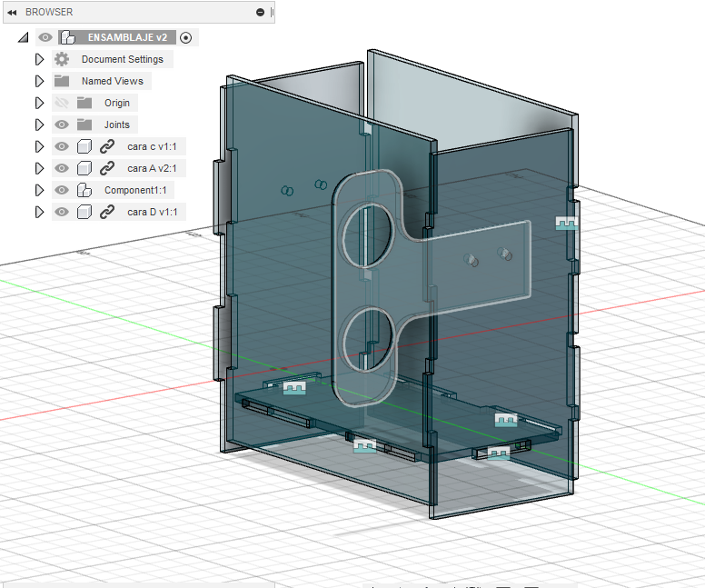Expand the Joints folder
Screen dimensions: 705x588
[x=40, y=125]
